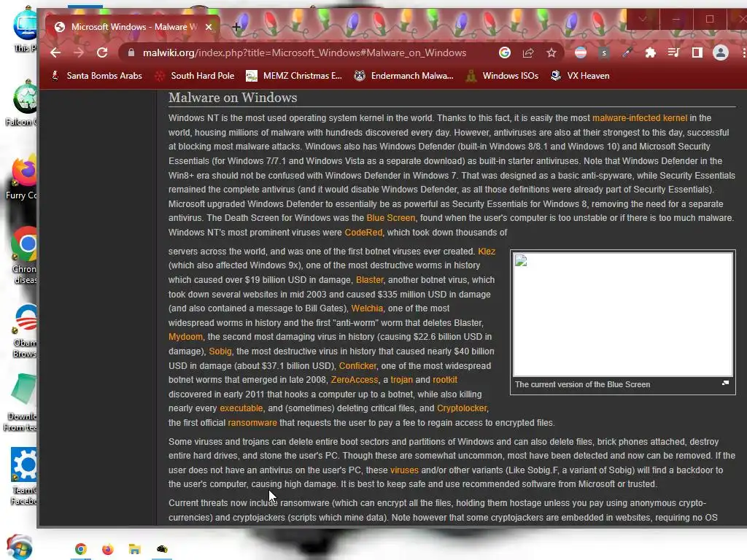Open VX Heaven bookmark
This screenshot has height=560, width=747.
[x=580, y=76]
